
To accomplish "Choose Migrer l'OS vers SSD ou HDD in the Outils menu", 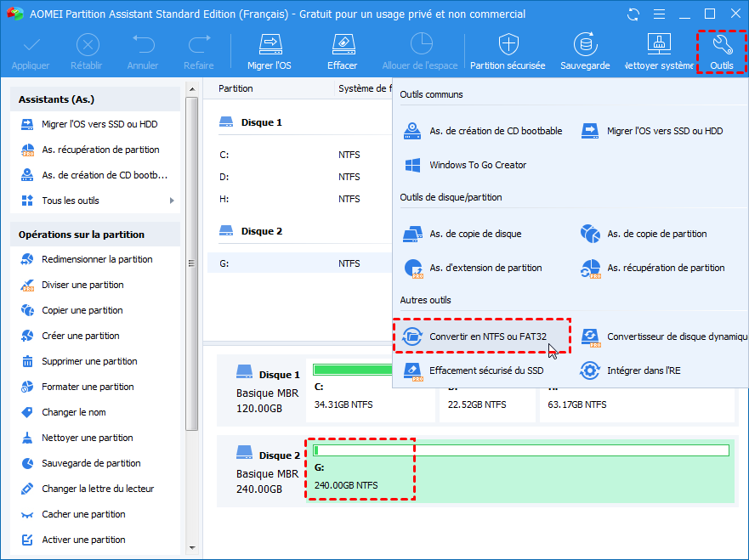I will (653, 131).
